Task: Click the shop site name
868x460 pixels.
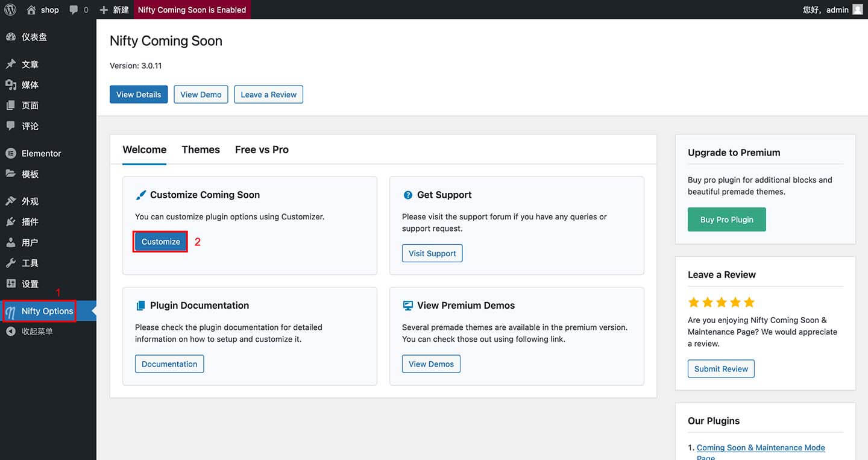Action: coord(50,10)
